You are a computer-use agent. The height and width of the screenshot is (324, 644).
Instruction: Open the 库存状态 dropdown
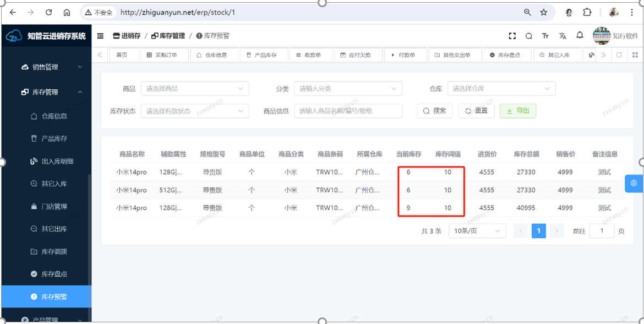pos(195,111)
